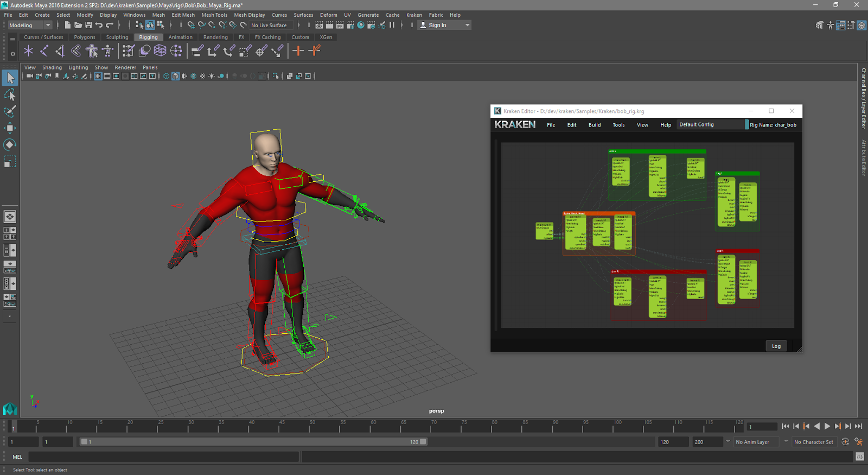Viewport: 868px width, 475px height.
Task: Toggle the viewport grid display
Action: 98,76
